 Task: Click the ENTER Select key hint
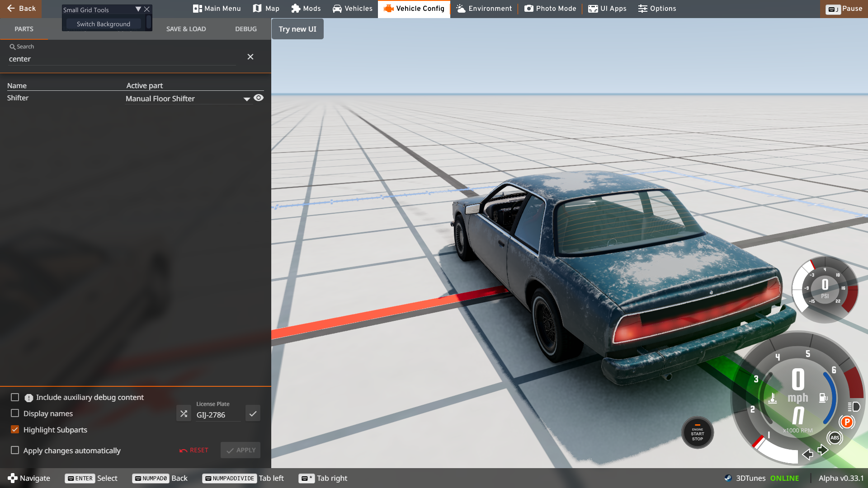coord(91,478)
